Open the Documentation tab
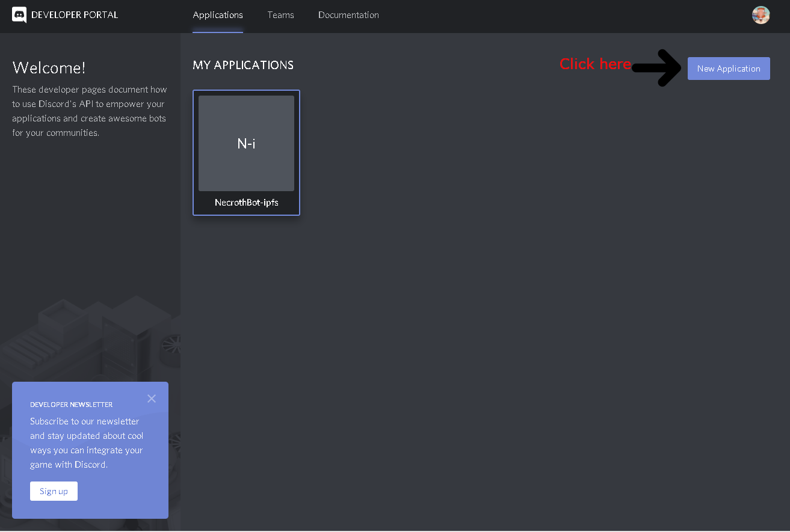 coord(348,15)
